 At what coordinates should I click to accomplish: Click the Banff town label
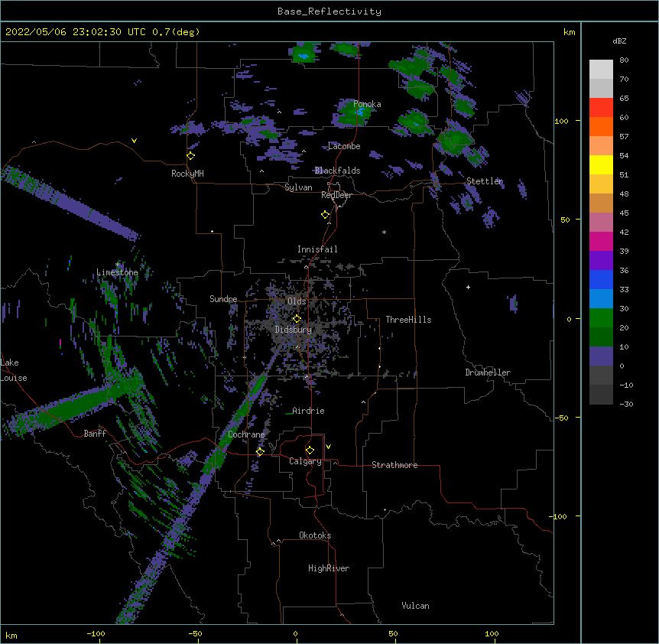click(x=95, y=434)
